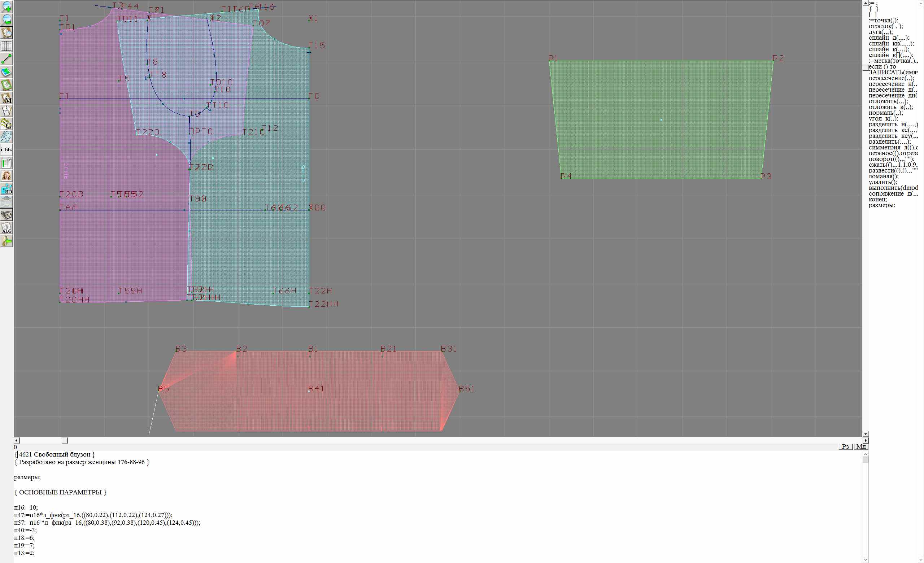The height and width of the screenshot is (563, 924).
Task: Insert the 'отрезок( , );' command from list
Action: [x=885, y=26]
